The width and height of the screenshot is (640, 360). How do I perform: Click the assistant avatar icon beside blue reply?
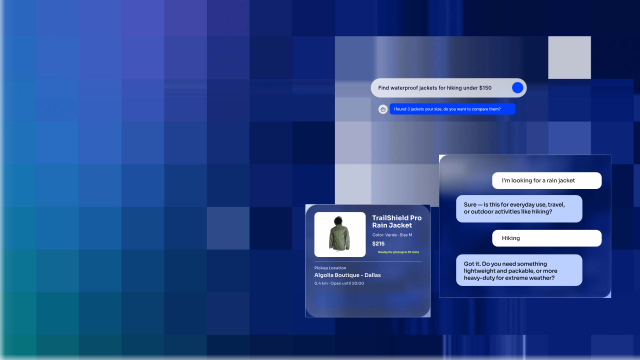[383, 109]
